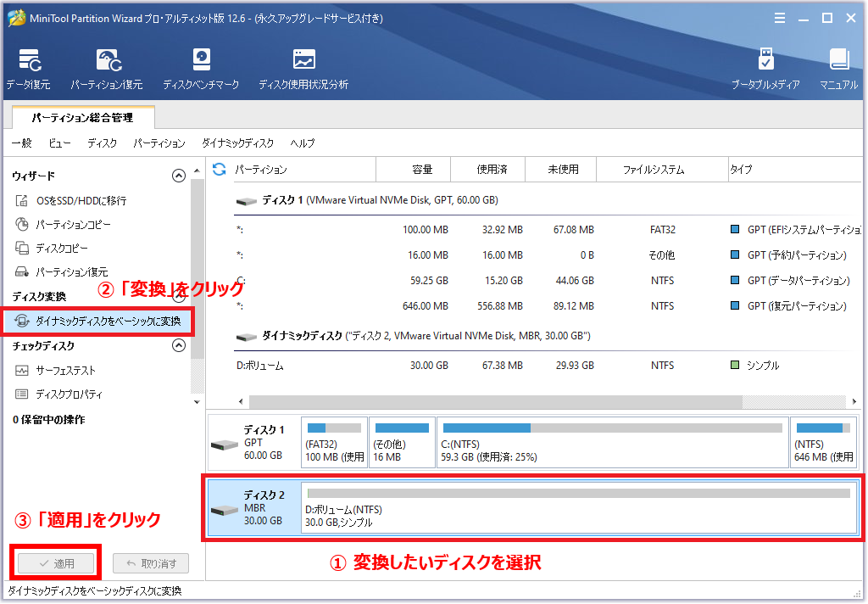Sort by タイプ column header
This screenshot has height=604, width=868.
795,170
